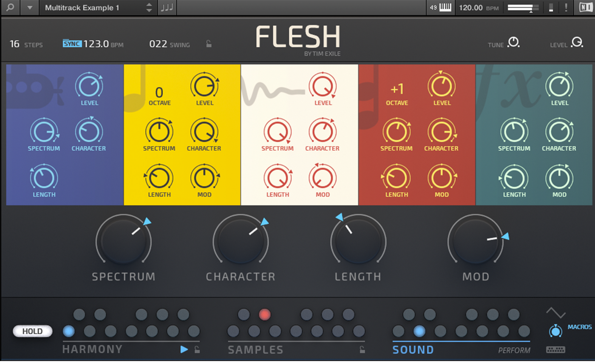The width and height of the screenshot is (595, 364).
Task: Click the SPECTRUM knob in the teal fx panel
Action: [x=514, y=132]
